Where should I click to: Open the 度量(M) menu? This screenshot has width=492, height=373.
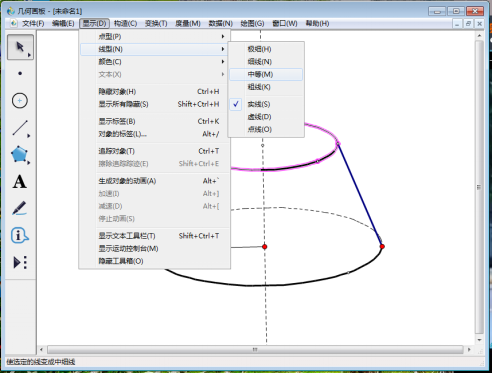click(188, 24)
